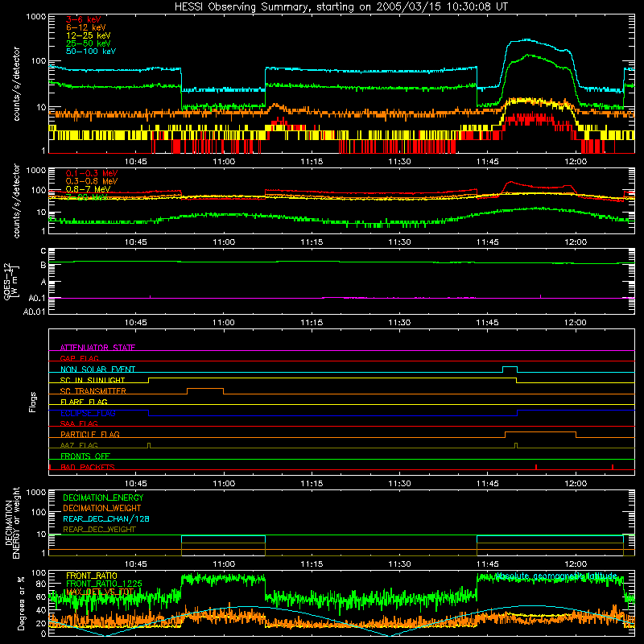644x644 pixels.
Task: Click the FRONT_RATIO_1225 legend label
Action: tap(104, 584)
